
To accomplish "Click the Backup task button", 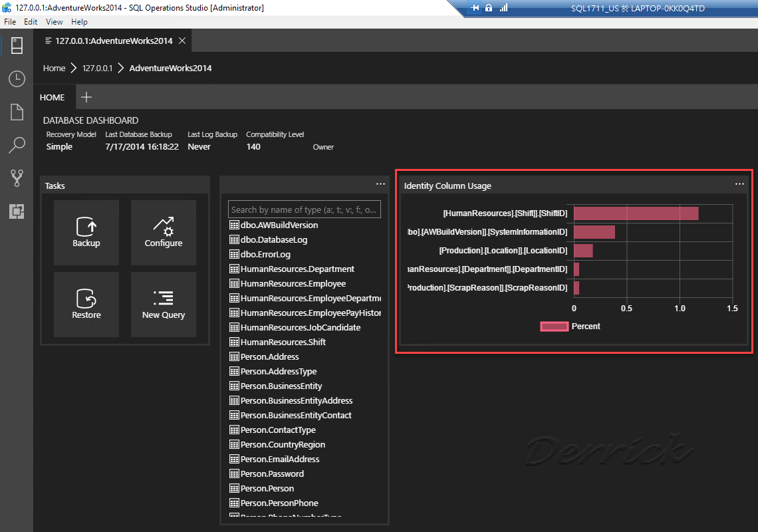I will [x=86, y=233].
